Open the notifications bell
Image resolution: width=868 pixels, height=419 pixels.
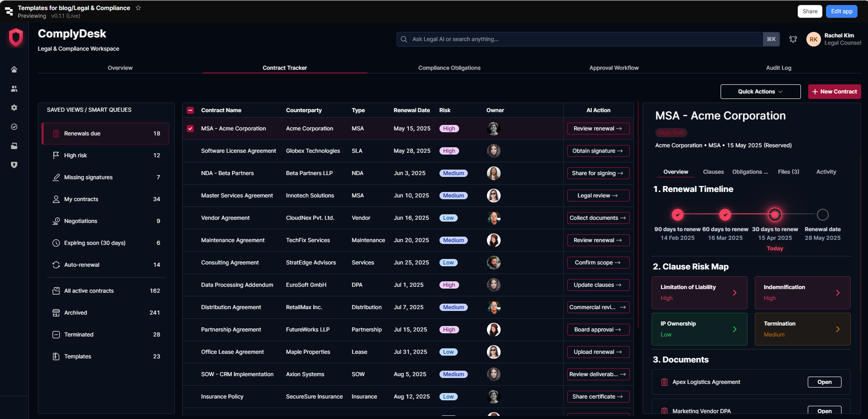(793, 39)
